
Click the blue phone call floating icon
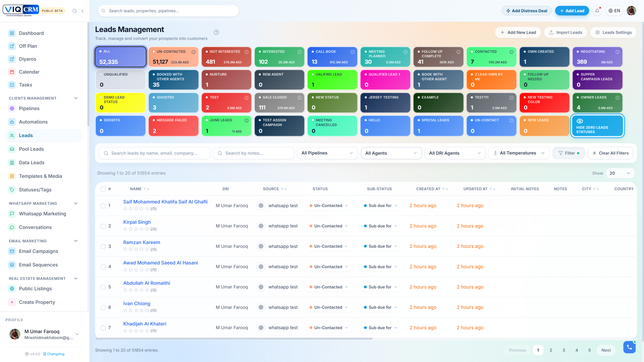click(x=629, y=347)
